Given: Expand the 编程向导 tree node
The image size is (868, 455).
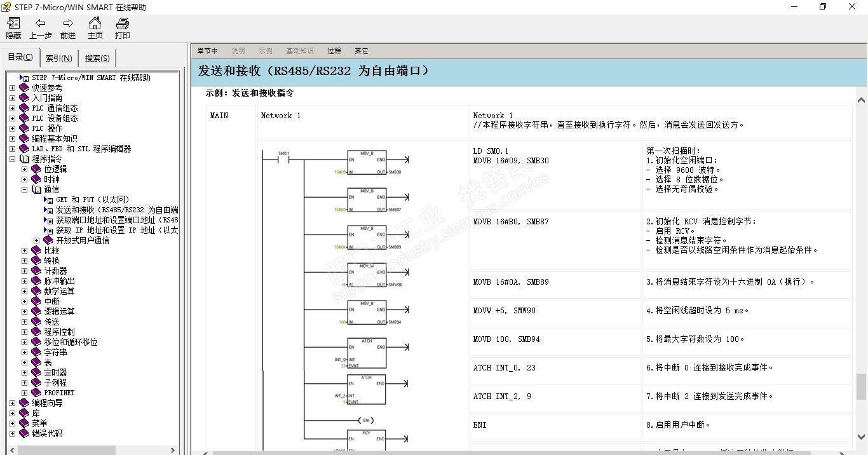Looking at the screenshot, I should [x=12, y=403].
